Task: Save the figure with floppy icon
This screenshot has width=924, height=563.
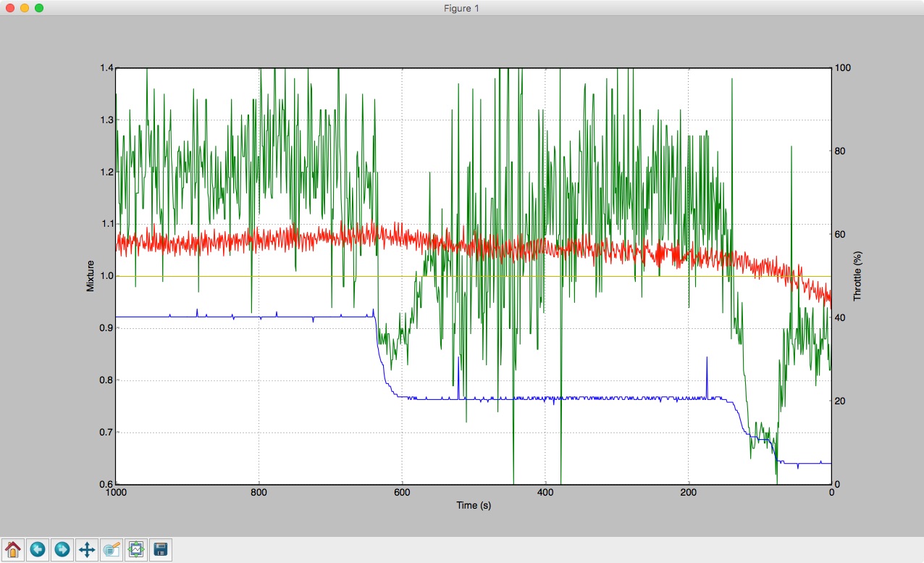Action: [161, 549]
